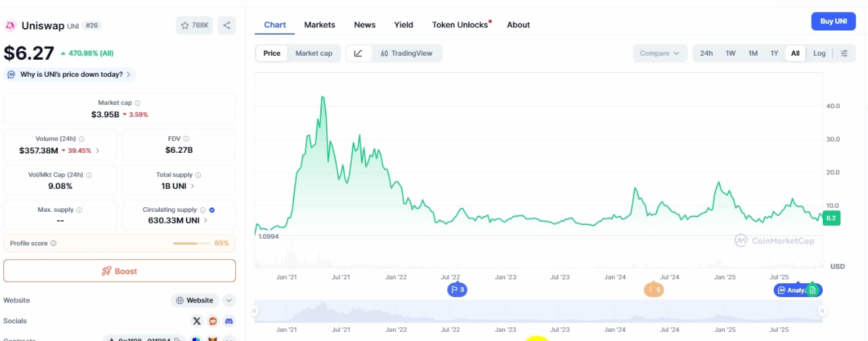Click the Buy UNI button
The image size is (868, 341).
tap(833, 22)
